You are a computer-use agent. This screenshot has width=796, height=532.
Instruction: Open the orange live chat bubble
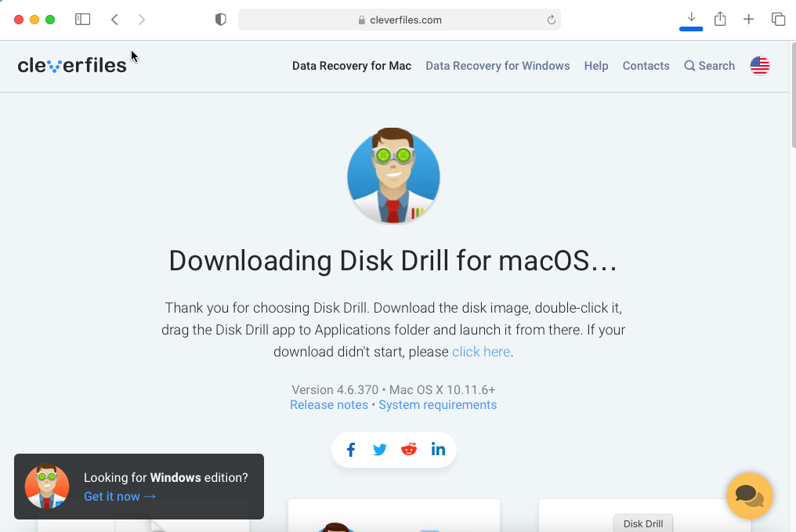click(x=749, y=495)
